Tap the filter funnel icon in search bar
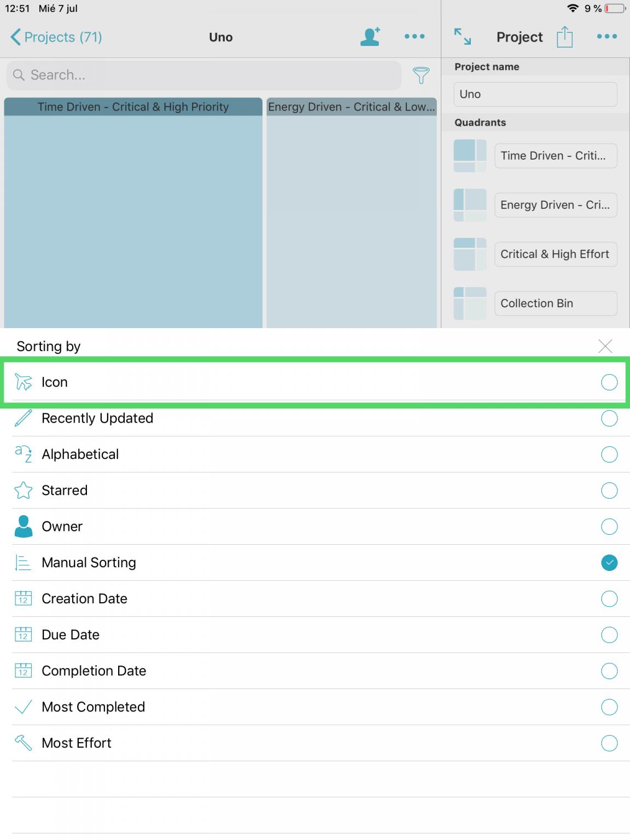The image size is (630, 840). 420,77
